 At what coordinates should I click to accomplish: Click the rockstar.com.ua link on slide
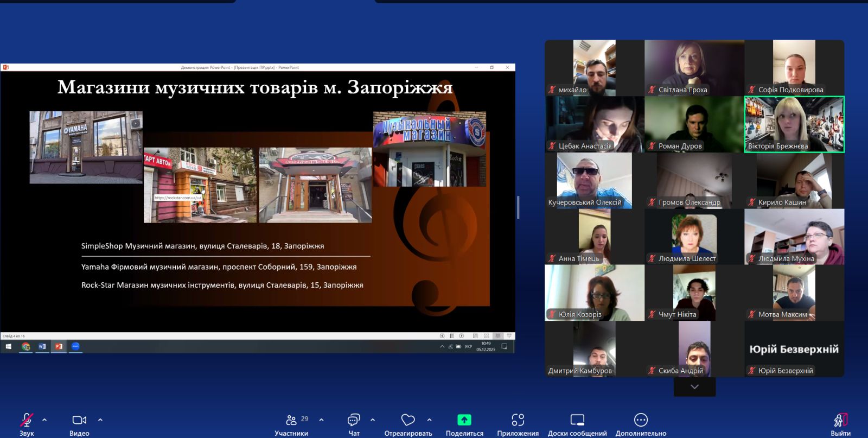[178, 198]
